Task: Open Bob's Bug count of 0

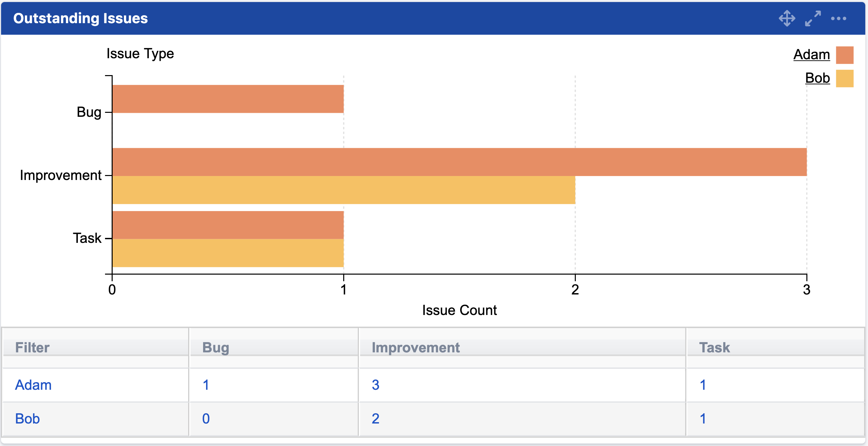Action: click(206, 419)
